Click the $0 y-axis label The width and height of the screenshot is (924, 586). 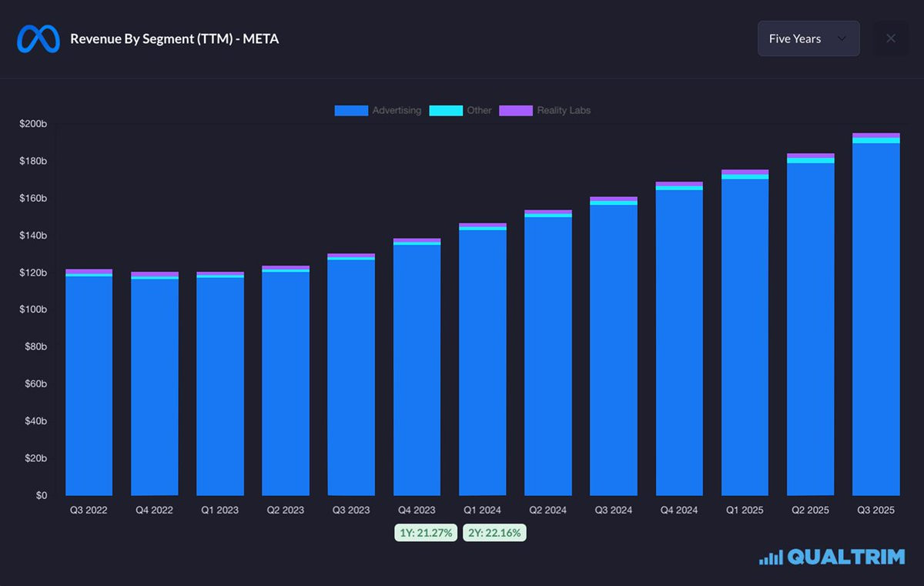(x=41, y=495)
